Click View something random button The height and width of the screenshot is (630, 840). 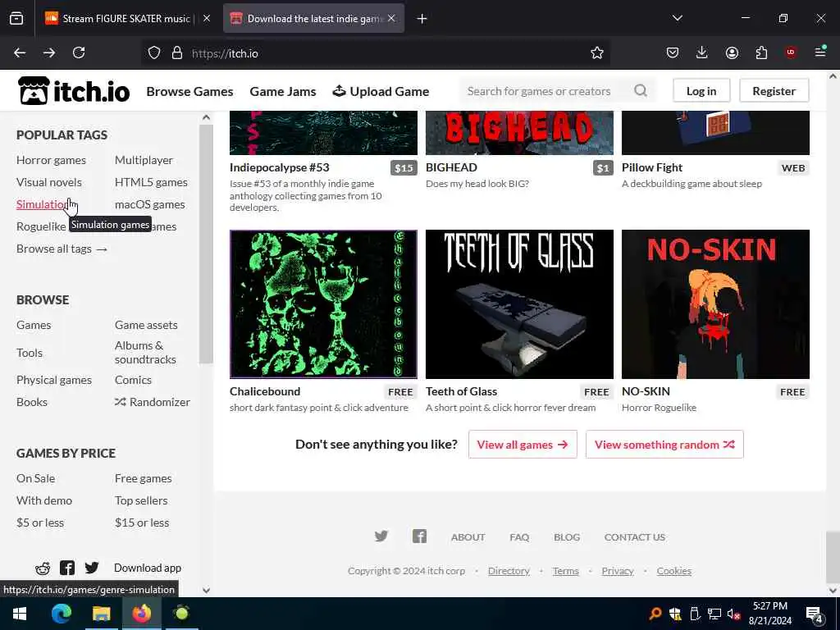[x=664, y=444]
